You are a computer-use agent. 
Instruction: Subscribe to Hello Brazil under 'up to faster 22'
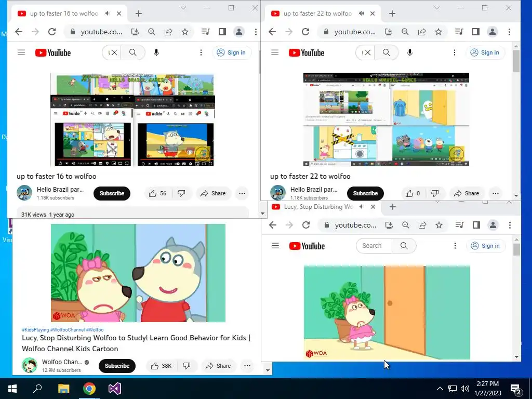pyautogui.click(x=365, y=193)
